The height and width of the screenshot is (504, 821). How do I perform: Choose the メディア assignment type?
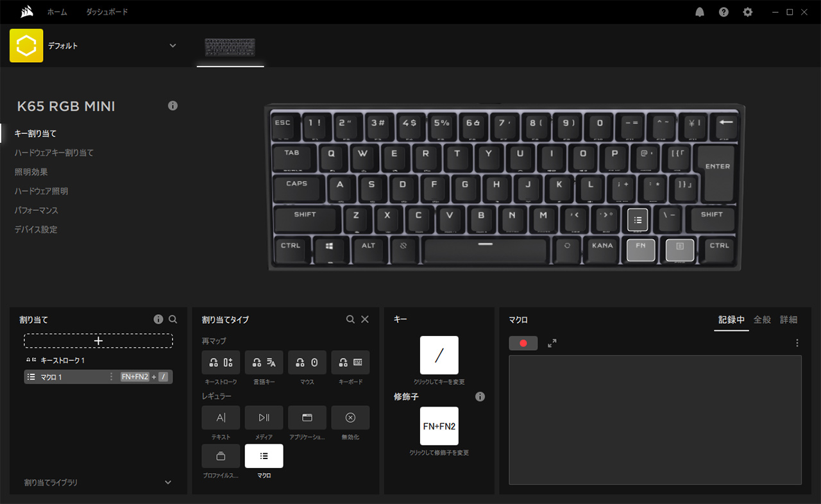pyautogui.click(x=264, y=417)
